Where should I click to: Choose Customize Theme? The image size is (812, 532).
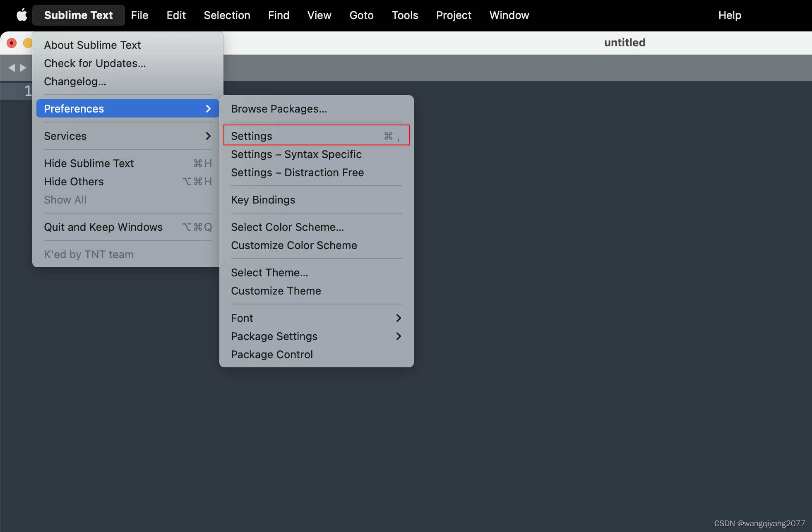pos(317,290)
